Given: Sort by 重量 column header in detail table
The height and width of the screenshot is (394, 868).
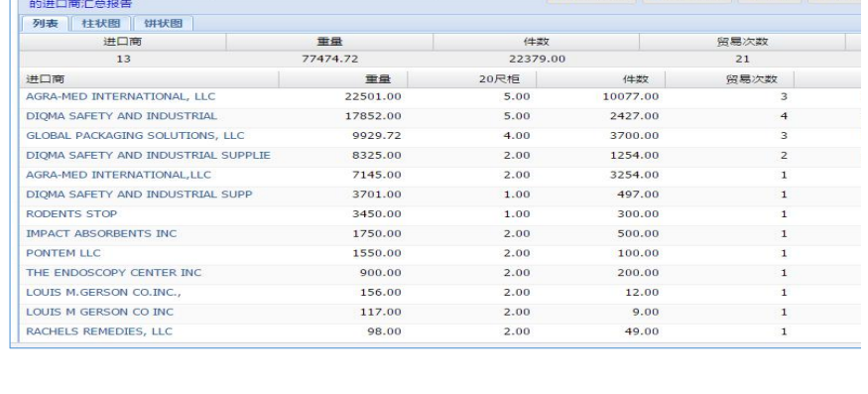Looking at the screenshot, I should pyautogui.click(x=343, y=79).
